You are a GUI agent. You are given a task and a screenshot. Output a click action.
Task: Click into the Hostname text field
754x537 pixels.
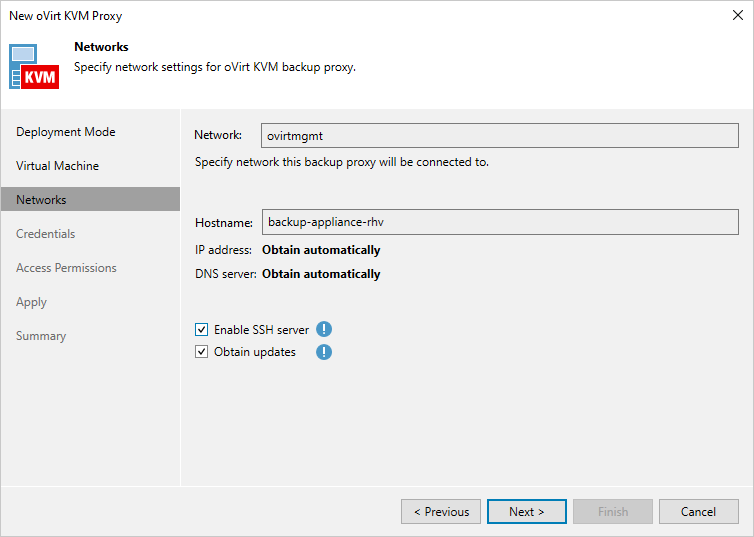point(500,221)
